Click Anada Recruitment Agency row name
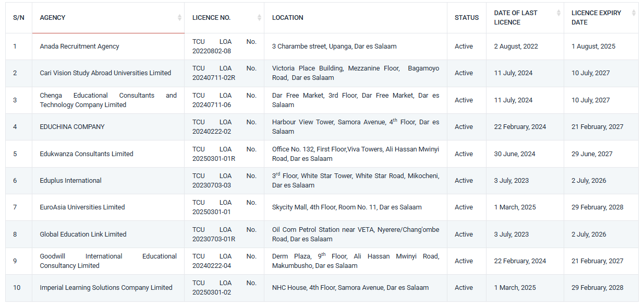The width and height of the screenshot is (644, 305). click(x=79, y=46)
